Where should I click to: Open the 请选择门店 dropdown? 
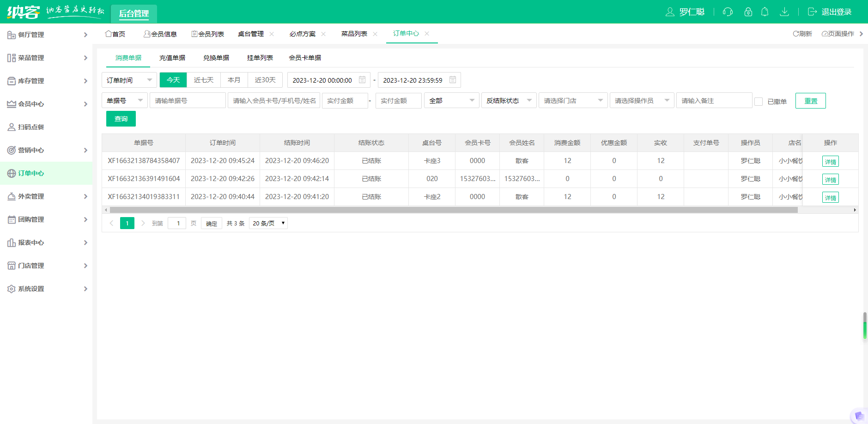click(x=573, y=100)
